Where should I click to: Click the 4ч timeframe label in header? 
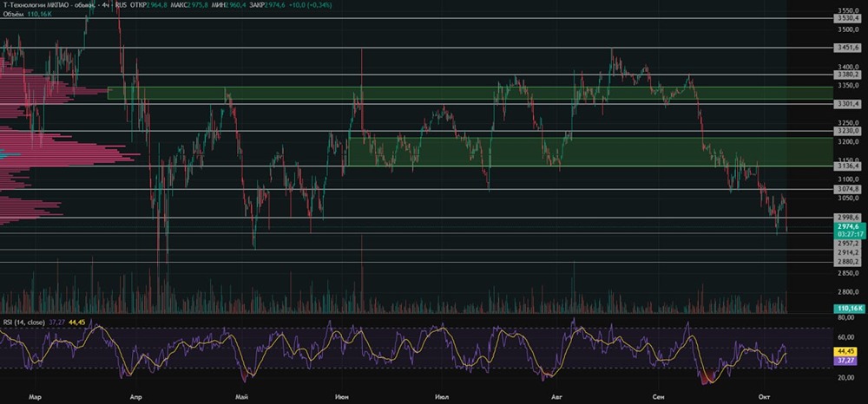point(105,5)
